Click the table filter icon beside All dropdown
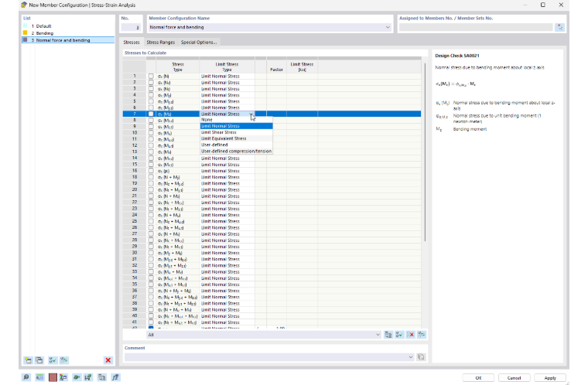This screenshot has height=385, width=588. [x=388, y=335]
